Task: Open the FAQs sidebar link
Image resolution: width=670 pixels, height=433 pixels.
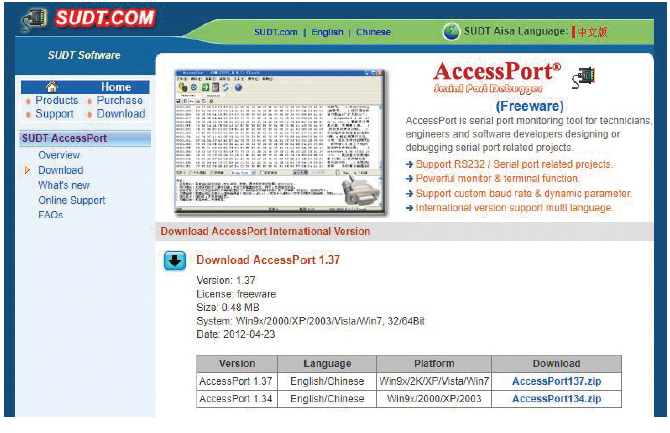Action: [x=50, y=214]
